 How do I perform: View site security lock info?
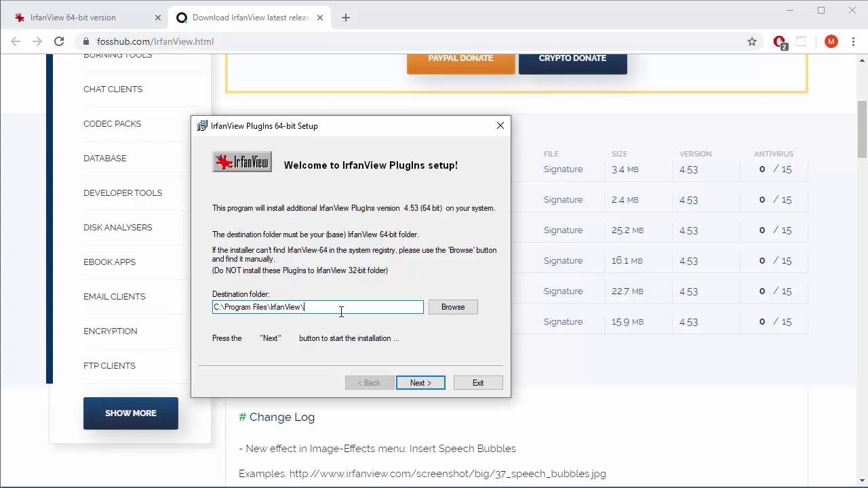pos(86,41)
